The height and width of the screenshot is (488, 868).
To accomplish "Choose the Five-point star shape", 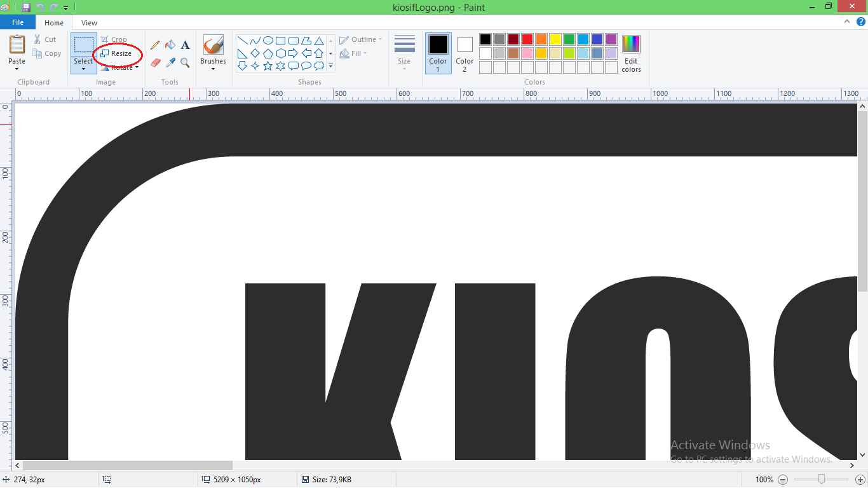I will [x=268, y=66].
